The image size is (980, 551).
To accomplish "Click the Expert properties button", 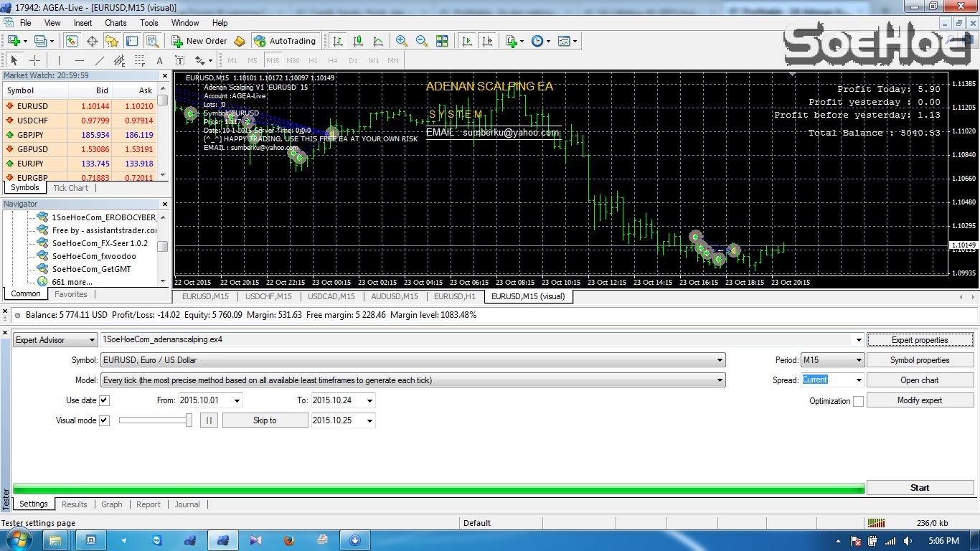I will tap(920, 340).
